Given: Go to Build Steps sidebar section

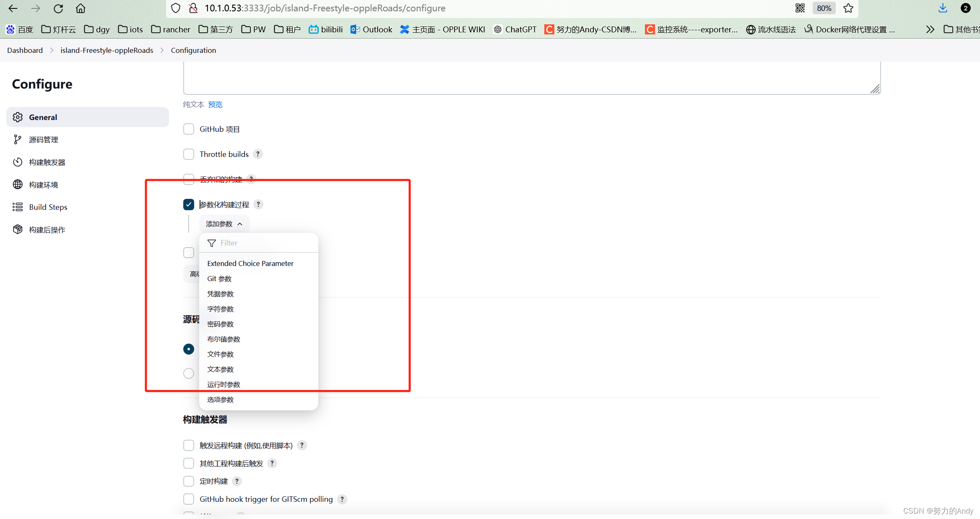Looking at the screenshot, I should pyautogui.click(x=48, y=207).
